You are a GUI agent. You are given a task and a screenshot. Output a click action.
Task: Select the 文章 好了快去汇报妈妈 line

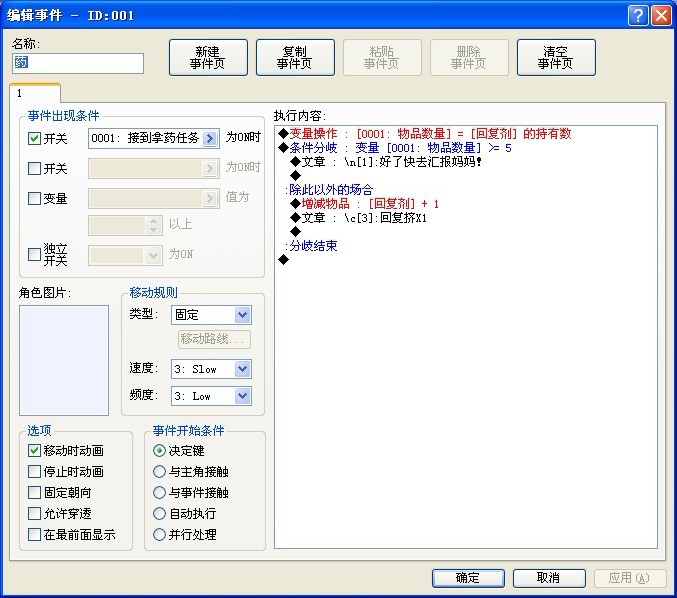[x=386, y=162]
